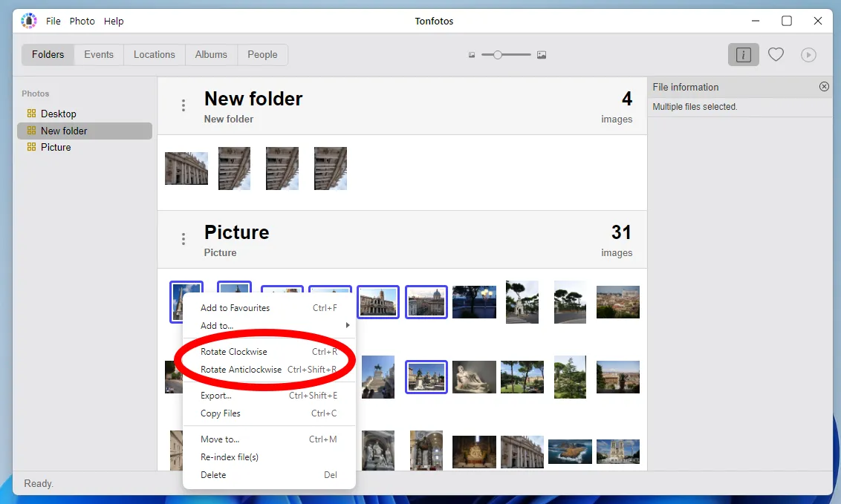
Task: Switch to the People tab
Action: 262,54
